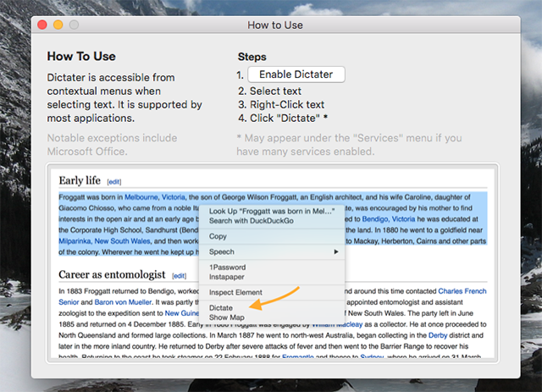Choose Copy from the context menu
Image resolution: width=542 pixels, height=392 pixels.
click(x=218, y=236)
